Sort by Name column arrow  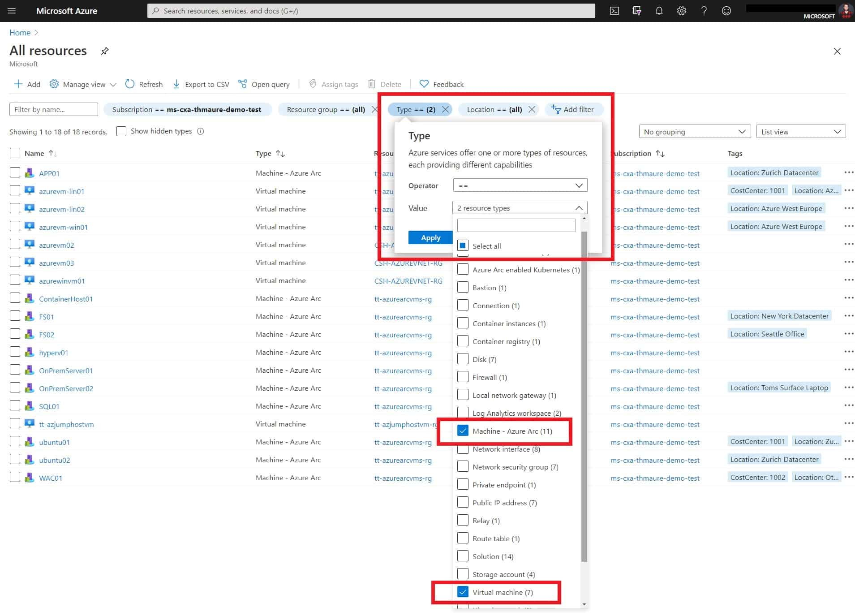(x=52, y=153)
